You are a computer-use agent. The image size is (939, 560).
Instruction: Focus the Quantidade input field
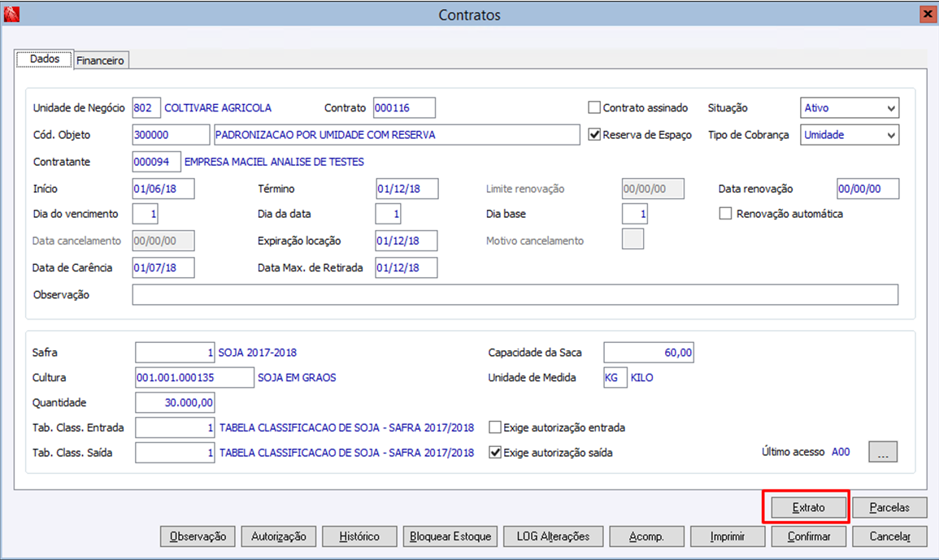175,402
